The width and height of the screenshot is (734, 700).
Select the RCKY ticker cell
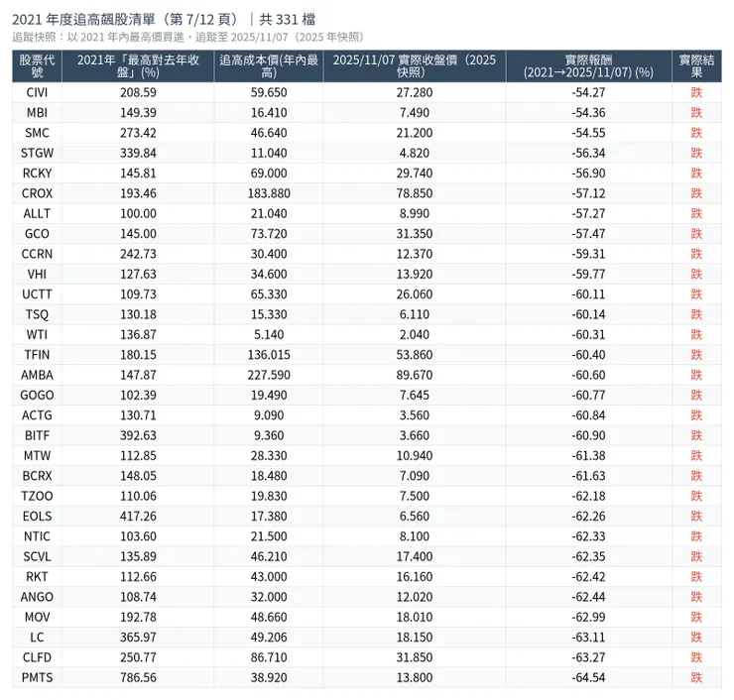point(37,174)
